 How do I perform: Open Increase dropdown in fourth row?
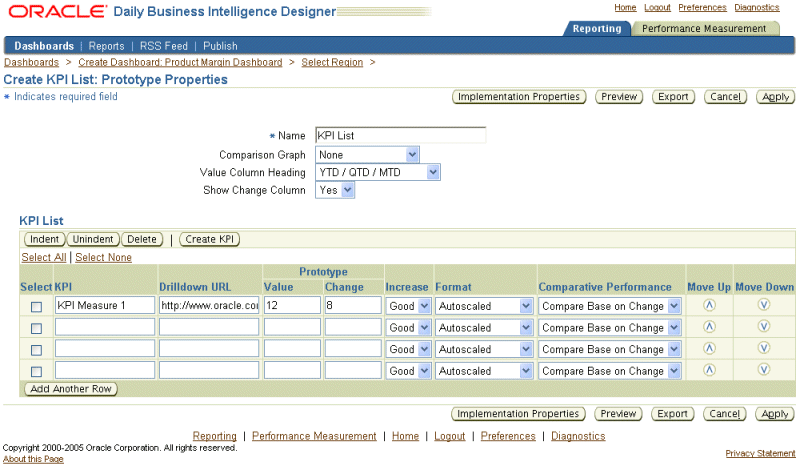(x=408, y=371)
